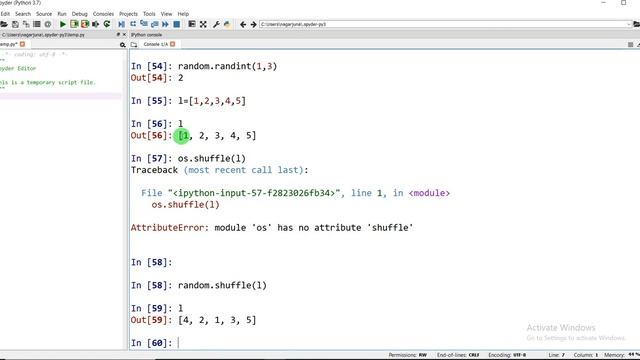
Task: Open the PYTHONPATH manager icon
Action: 227,24
